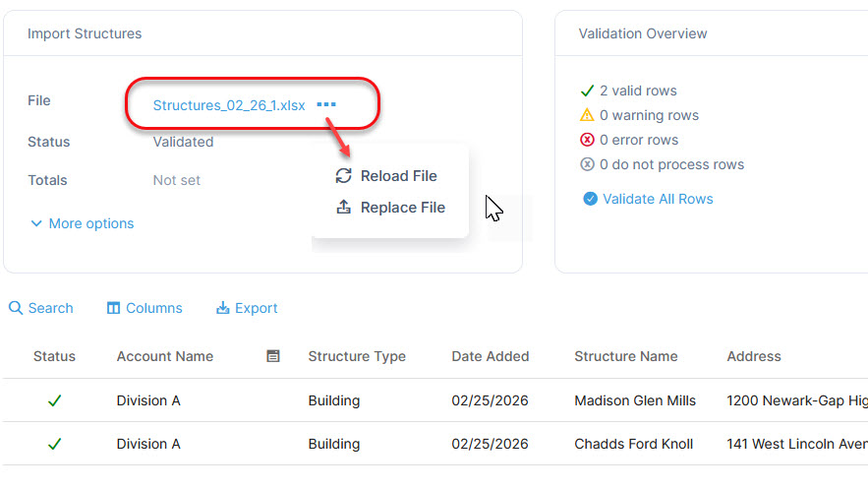This screenshot has height=489, width=868.
Task: Click the Columns layout icon
Action: (x=113, y=308)
